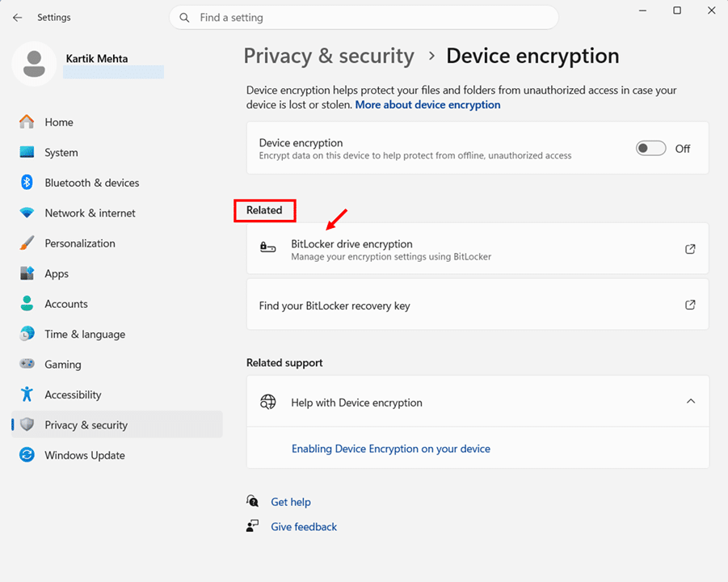The image size is (728, 582).
Task: Open Gaming settings from sidebar
Action: 62,365
